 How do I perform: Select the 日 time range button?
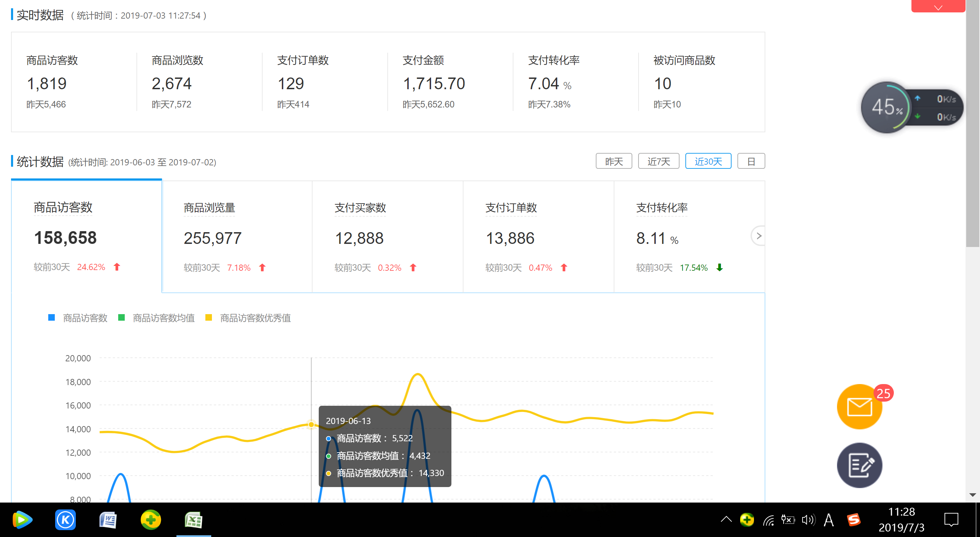pos(751,161)
